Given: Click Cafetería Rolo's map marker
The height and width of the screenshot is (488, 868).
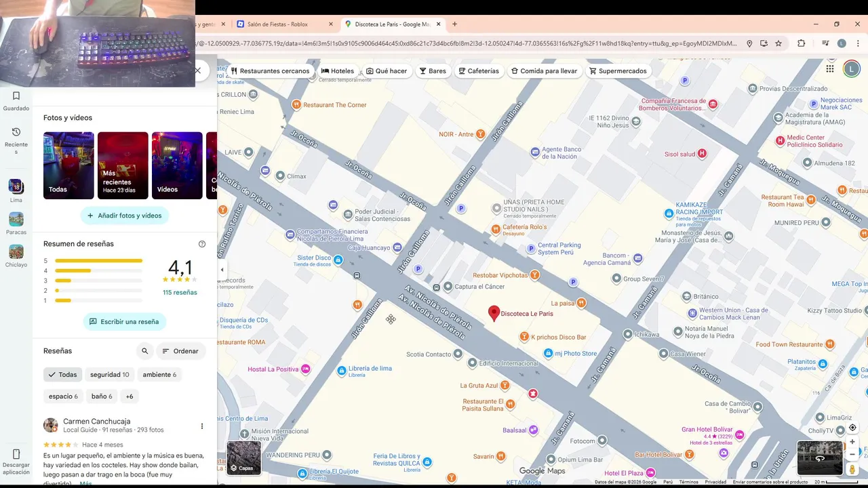Looking at the screenshot, I should (496, 229).
